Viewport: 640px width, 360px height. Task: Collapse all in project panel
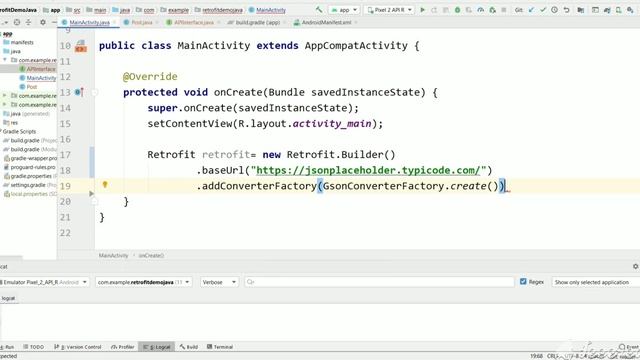(28, 22)
